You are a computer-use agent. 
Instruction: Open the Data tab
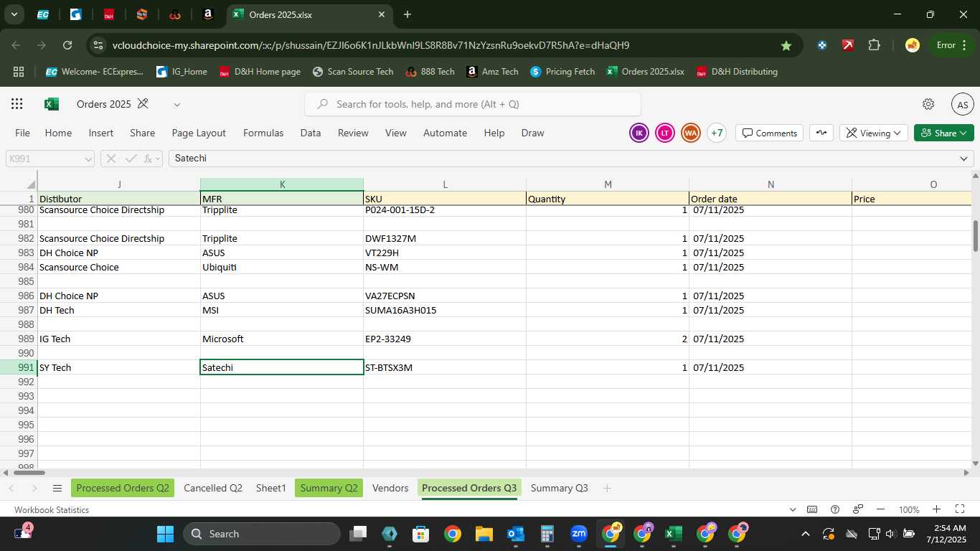coord(311,133)
